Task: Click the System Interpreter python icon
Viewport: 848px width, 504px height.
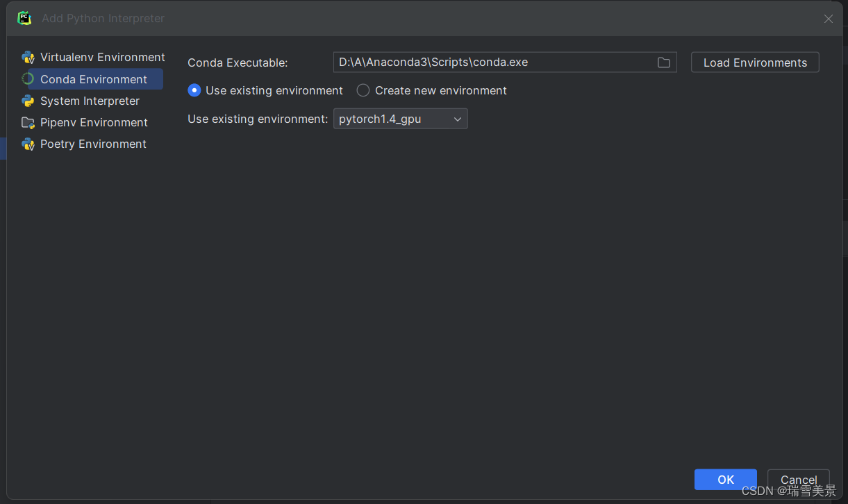Action: pos(28,101)
